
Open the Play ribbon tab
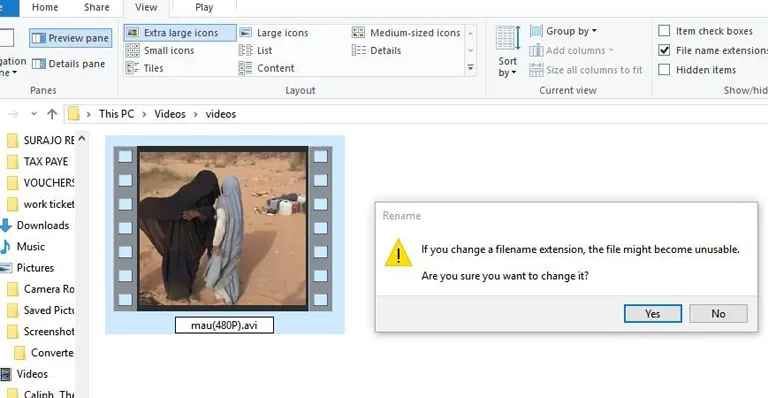click(204, 7)
